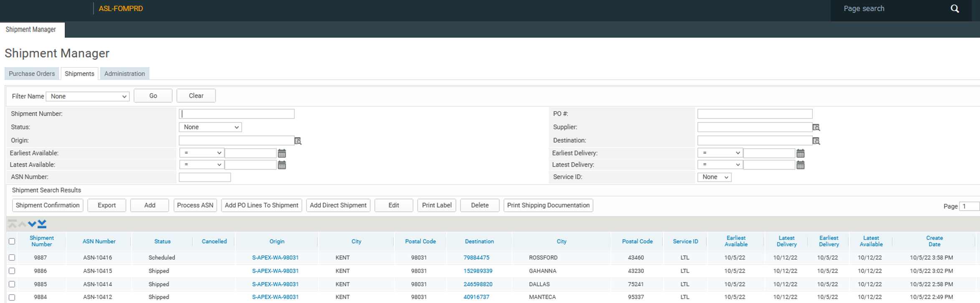980x303 pixels.
Task: Click Shipment Confirmation button
Action: [48, 205]
